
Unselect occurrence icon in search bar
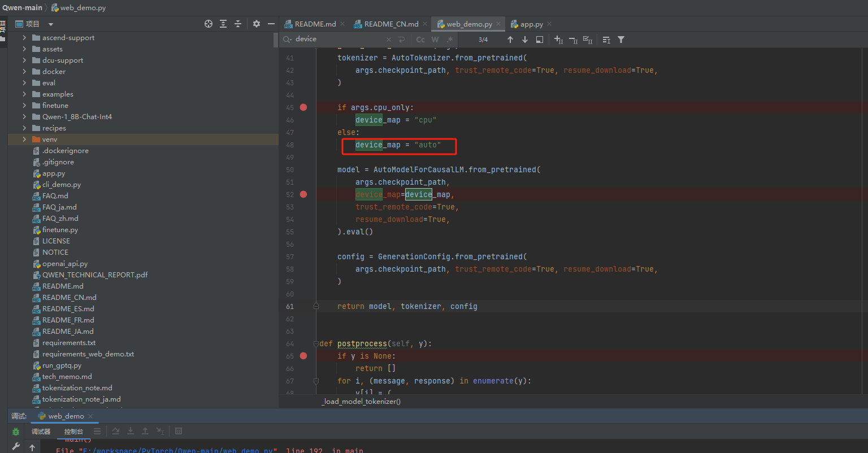(x=573, y=40)
